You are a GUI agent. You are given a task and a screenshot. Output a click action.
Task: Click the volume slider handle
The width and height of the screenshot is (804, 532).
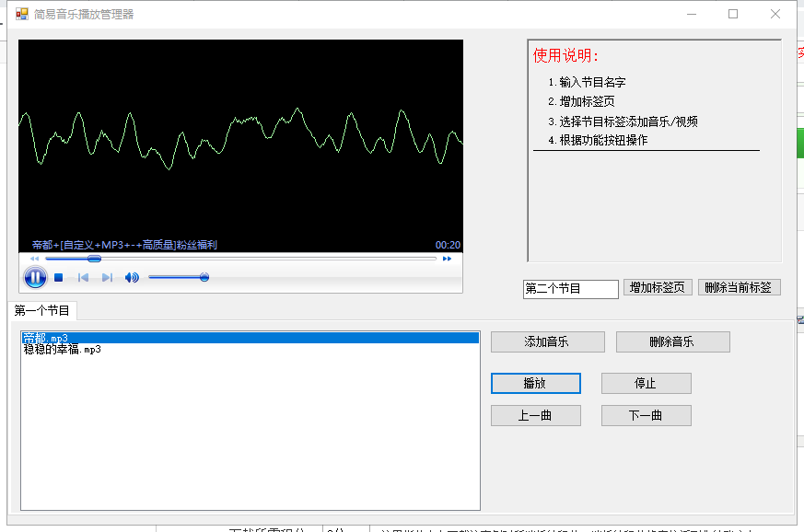[204, 277]
